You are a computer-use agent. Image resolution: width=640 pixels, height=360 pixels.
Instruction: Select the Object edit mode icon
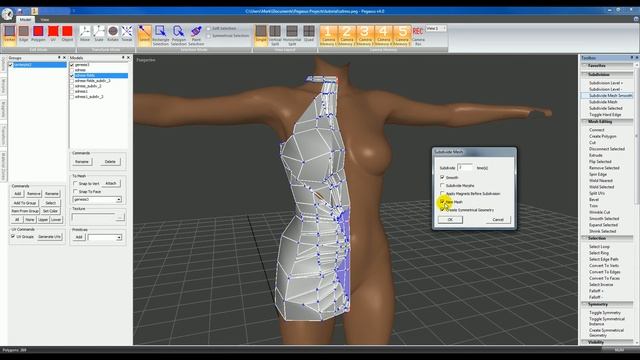coord(67,33)
